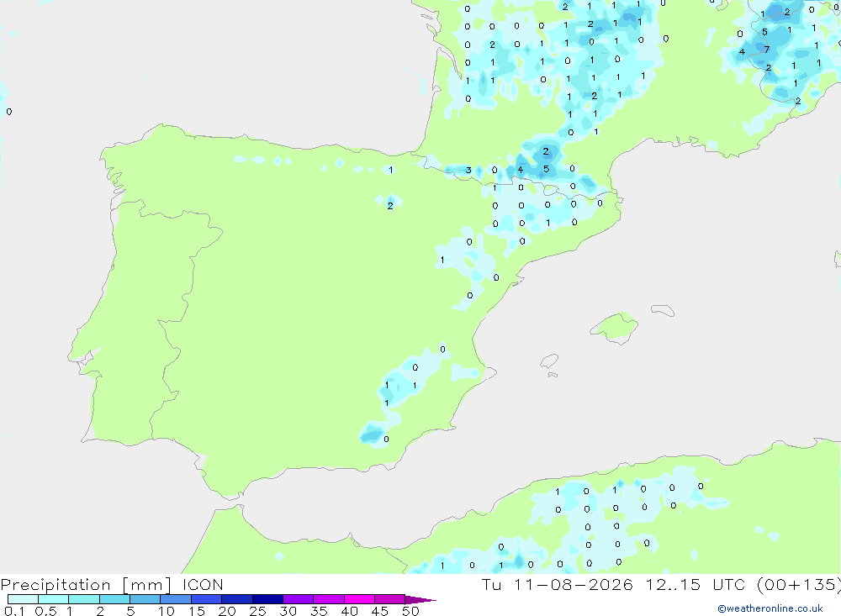
Task: Click the 0.1–0.5 mm palest cyan legend swatch
Action: coord(23,599)
